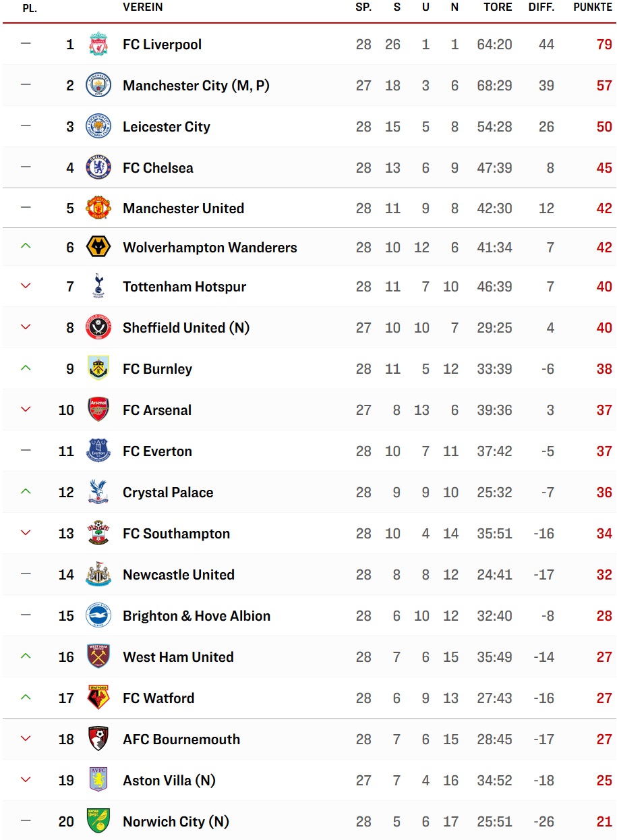This screenshot has width=617, height=840.
Task: Open the Manchester United team link
Action: [x=183, y=208]
